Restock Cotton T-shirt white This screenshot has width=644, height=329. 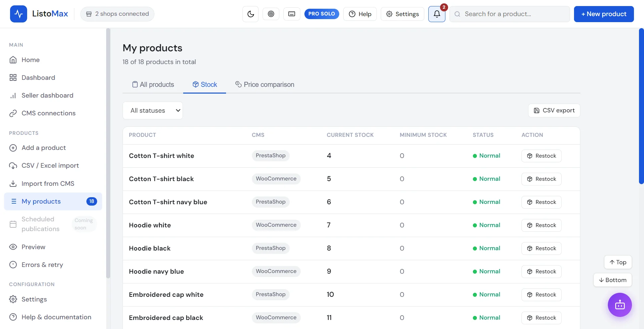pos(541,156)
